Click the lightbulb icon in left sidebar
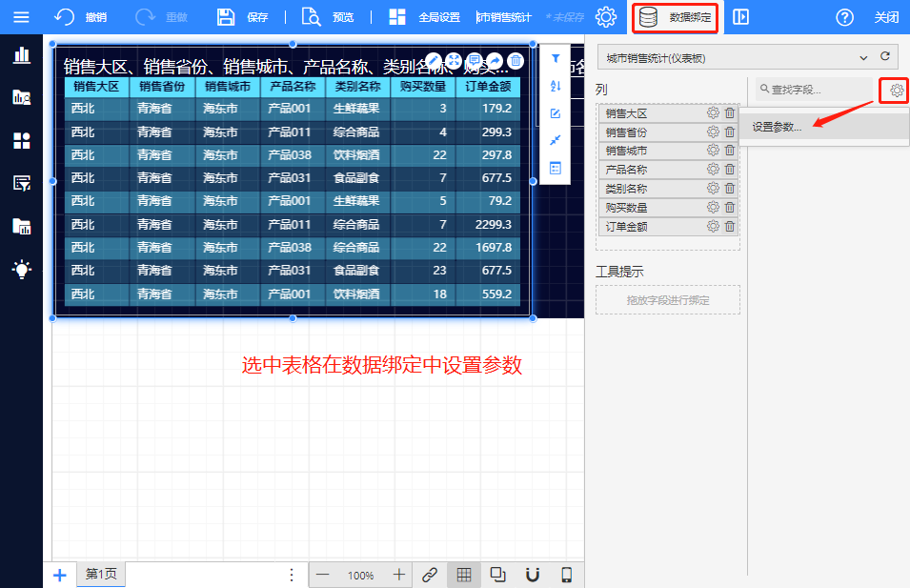 21,270
